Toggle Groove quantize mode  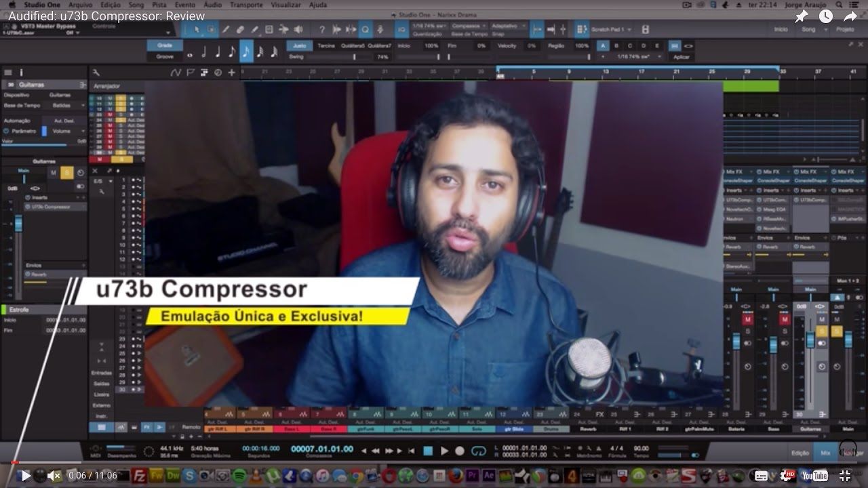(165, 56)
